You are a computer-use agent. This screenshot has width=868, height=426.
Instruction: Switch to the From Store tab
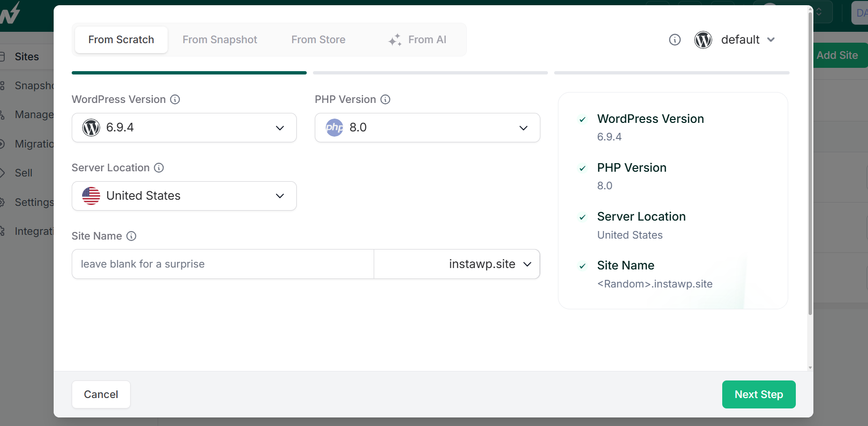318,40
